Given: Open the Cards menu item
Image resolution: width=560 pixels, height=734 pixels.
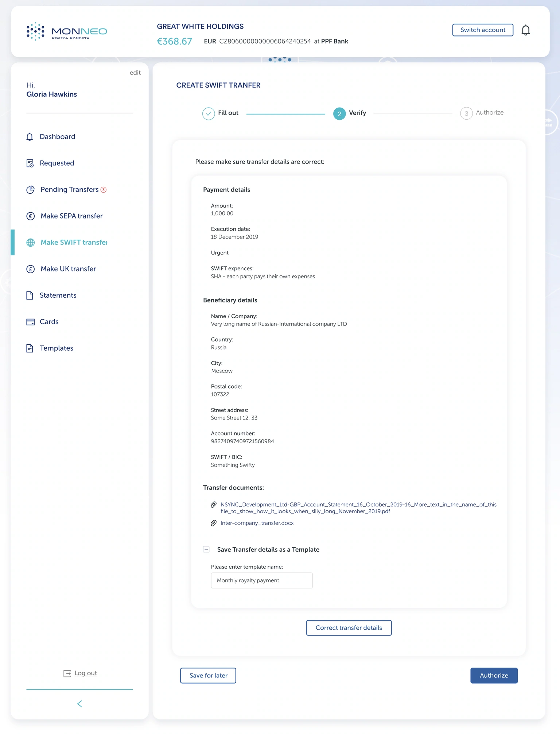Looking at the screenshot, I should 49,322.
